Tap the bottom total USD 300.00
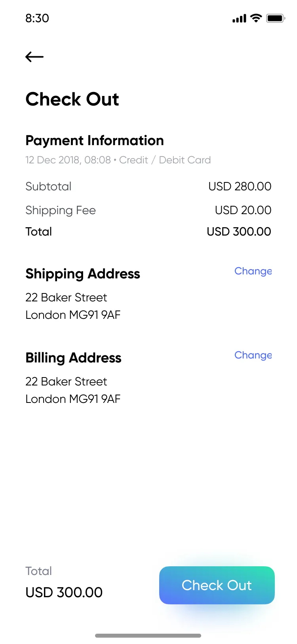The width and height of the screenshot is (297, 644). [64, 592]
